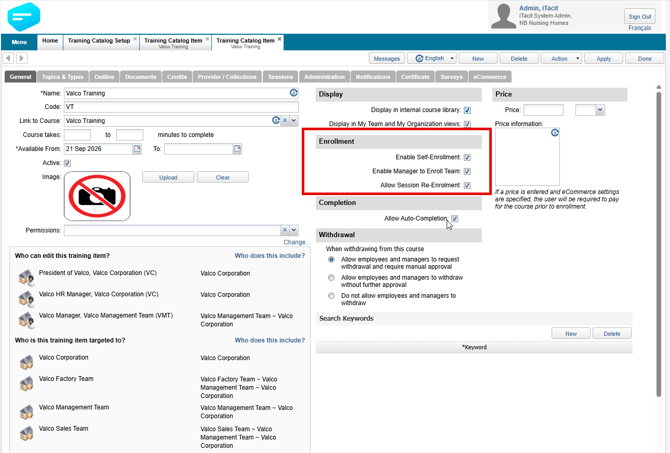Screen dimensions: 670x453
Task: Select withdrawal requiring manual approval option
Action: (331, 259)
